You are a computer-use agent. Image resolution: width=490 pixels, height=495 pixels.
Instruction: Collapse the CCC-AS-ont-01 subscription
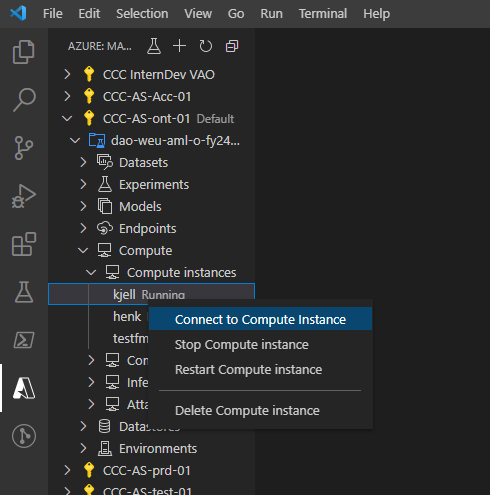[x=67, y=118]
